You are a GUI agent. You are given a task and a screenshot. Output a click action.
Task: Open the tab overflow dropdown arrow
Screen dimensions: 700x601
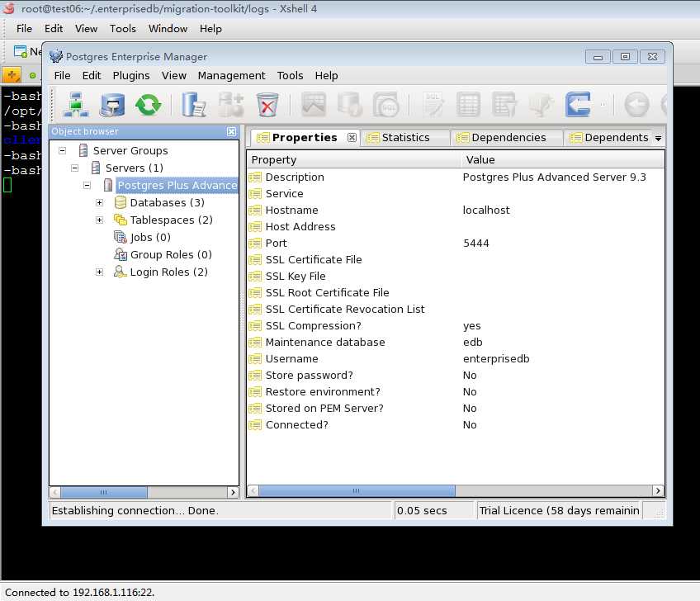click(x=658, y=139)
